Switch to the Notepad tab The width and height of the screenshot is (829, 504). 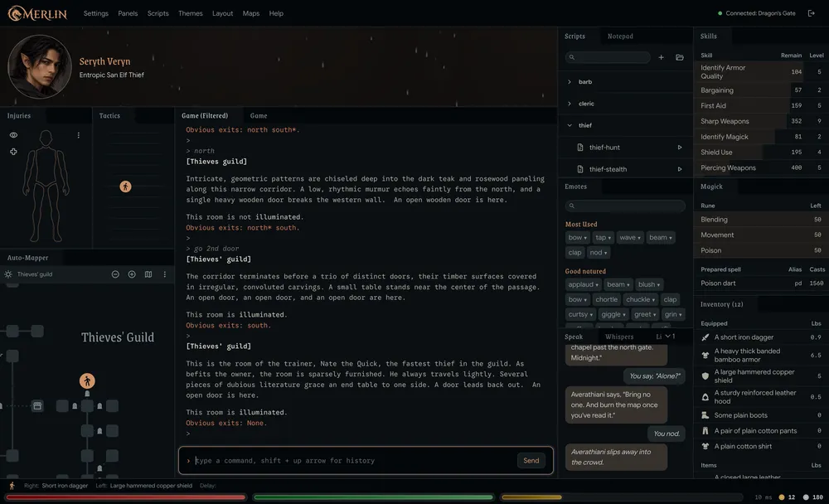coord(620,36)
